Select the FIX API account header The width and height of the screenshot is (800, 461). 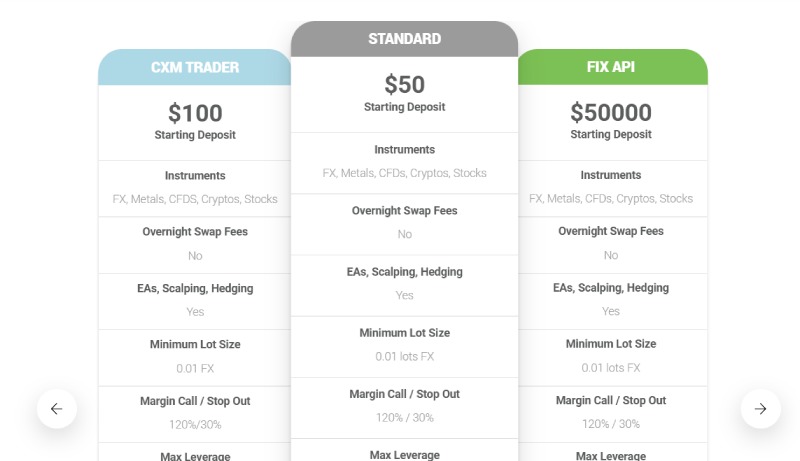(x=613, y=67)
